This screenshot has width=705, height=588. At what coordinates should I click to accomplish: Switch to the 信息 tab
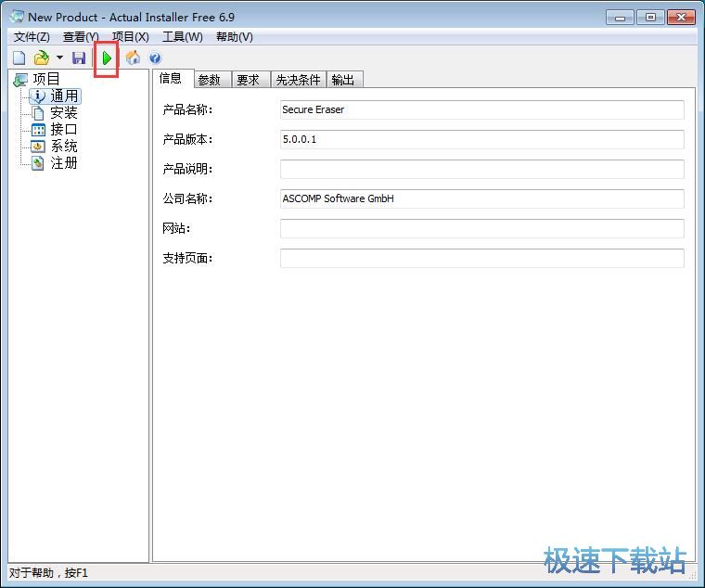tap(173, 79)
